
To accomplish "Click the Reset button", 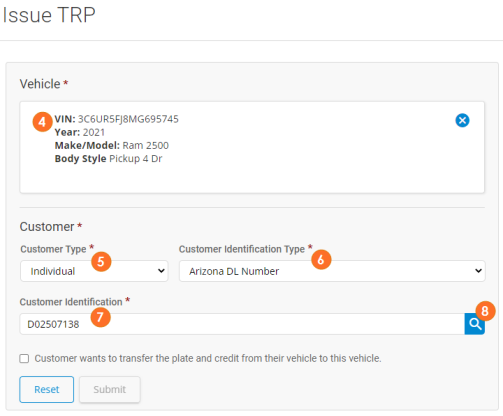I will pyautogui.click(x=47, y=389).
